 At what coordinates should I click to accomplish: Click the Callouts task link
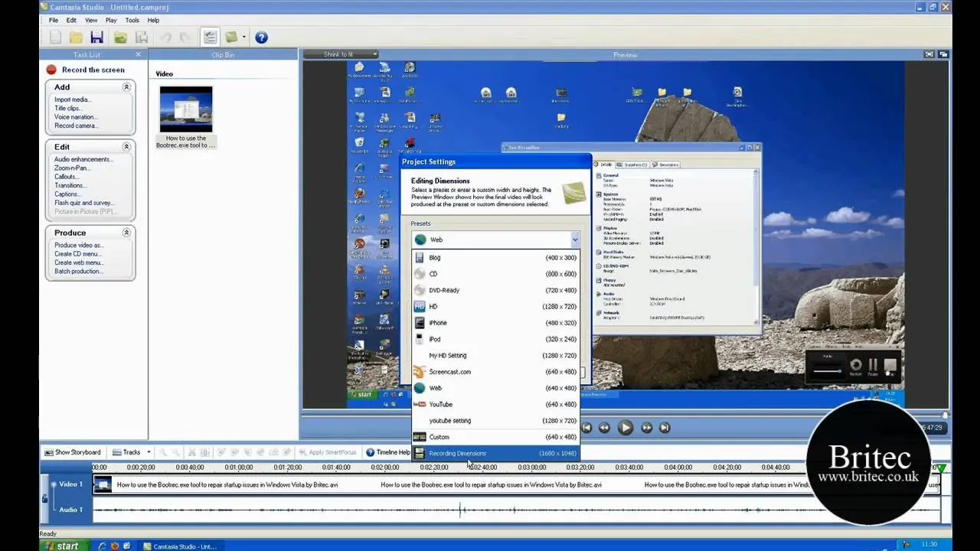coord(67,177)
